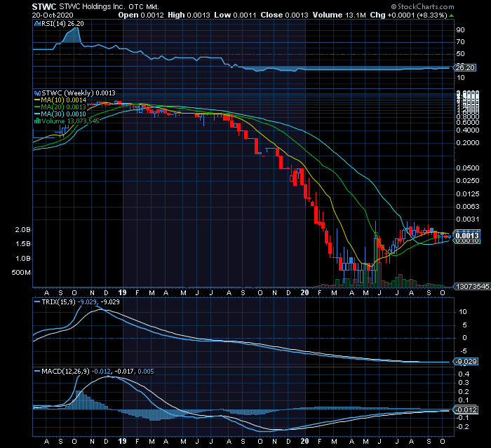Click the 0.005 MACD histogram value
The width and height of the screenshot is (491, 448).
[x=146, y=372]
